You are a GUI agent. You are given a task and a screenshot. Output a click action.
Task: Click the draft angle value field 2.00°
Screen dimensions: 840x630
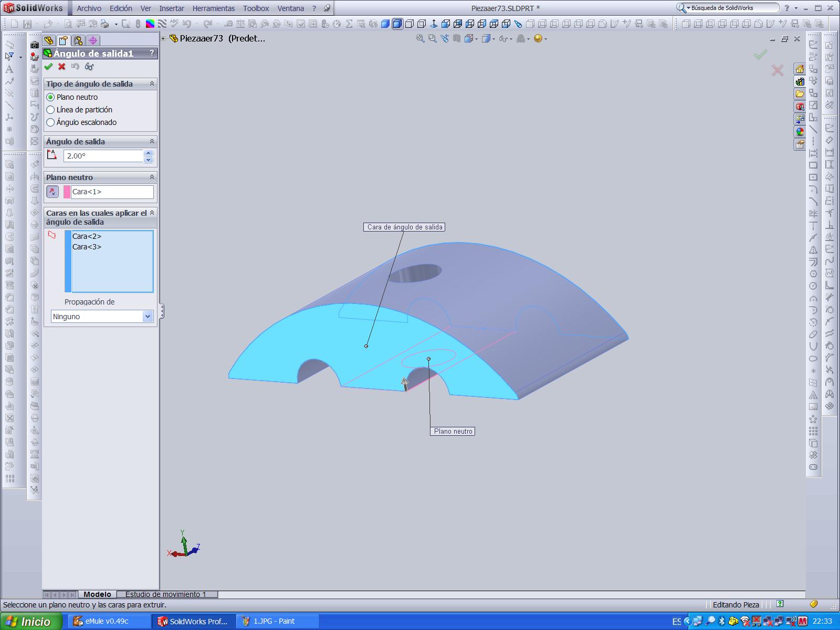[103, 156]
